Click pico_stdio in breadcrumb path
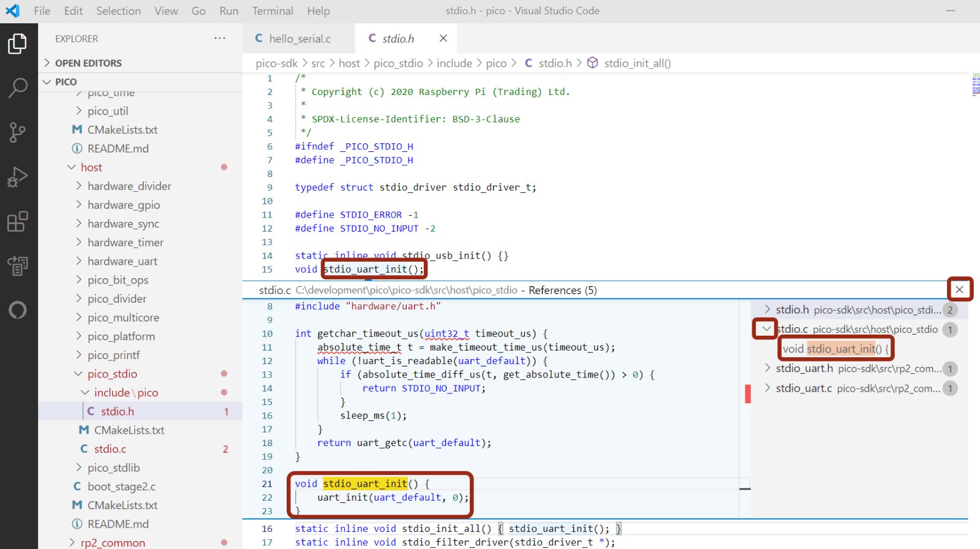This screenshot has height=549, width=980. click(x=398, y=63)
